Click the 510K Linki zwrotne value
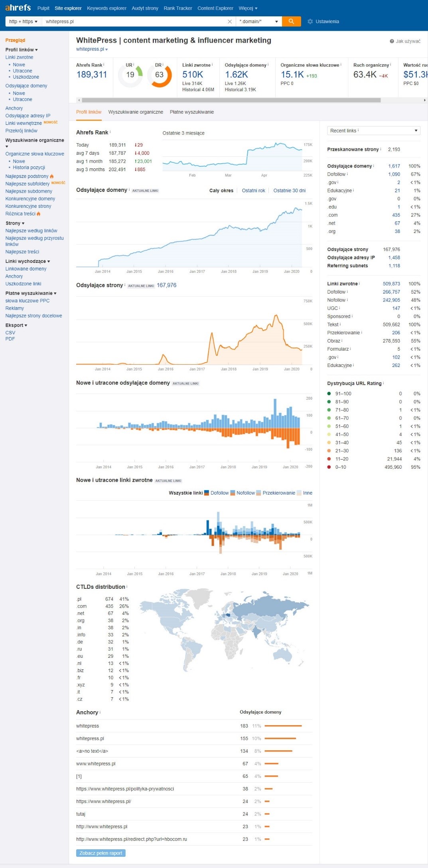Screen dimensions: 428x868 tap(193, 75)
